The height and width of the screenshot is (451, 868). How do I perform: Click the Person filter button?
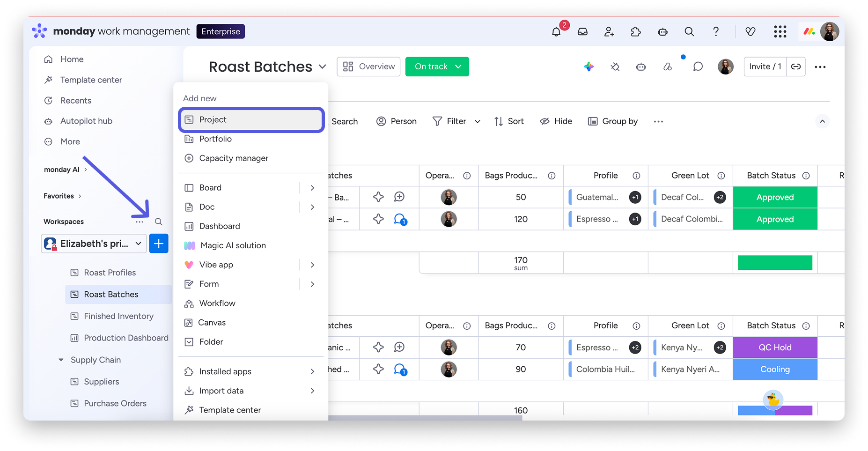tap(397, 121)
